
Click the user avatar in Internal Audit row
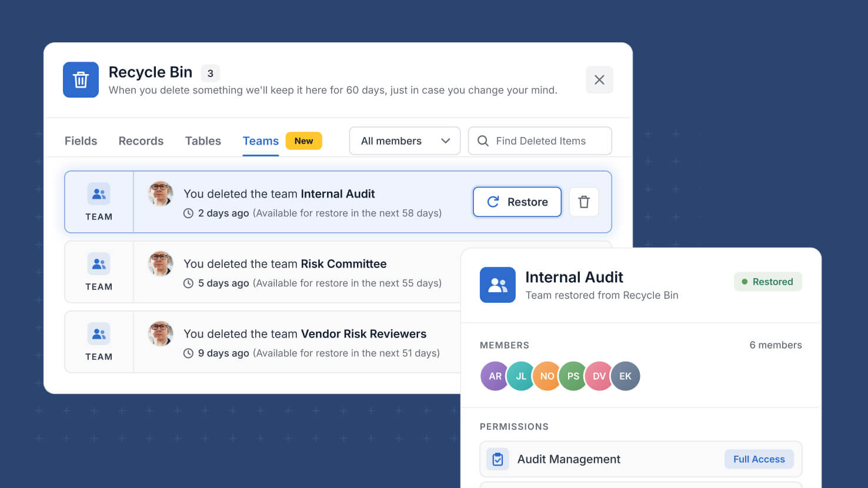[161, 193]
